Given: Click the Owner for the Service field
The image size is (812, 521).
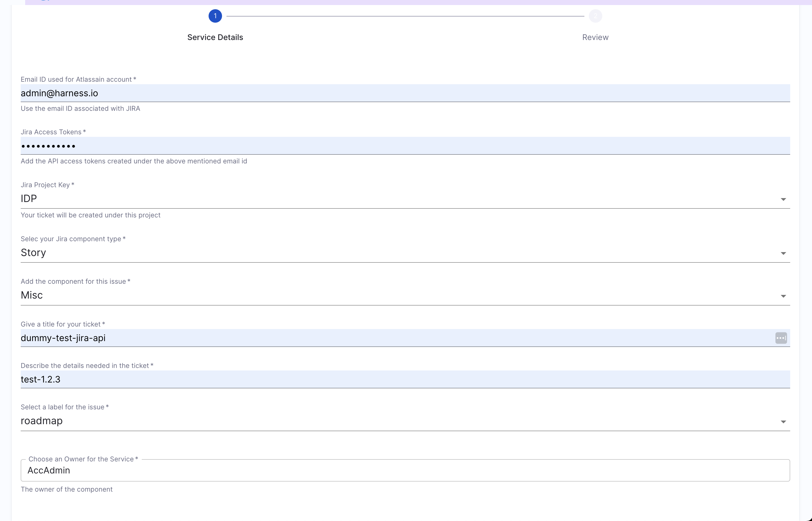Looking at the screenshot, I should tap(405, 470).
